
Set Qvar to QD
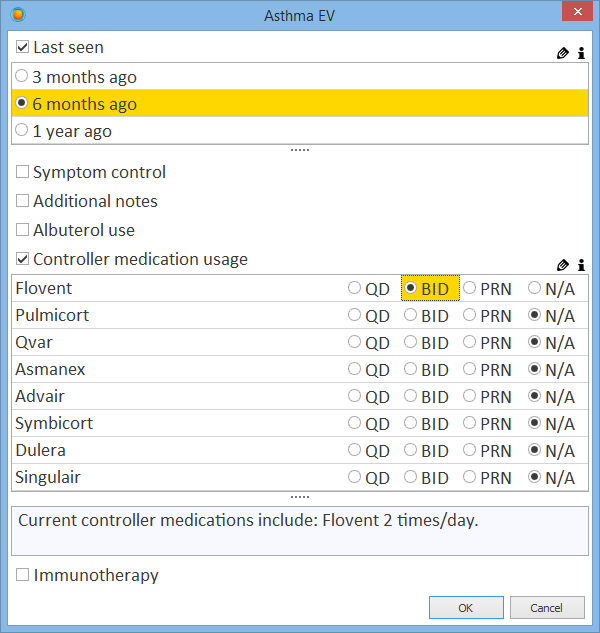point(354,342)
